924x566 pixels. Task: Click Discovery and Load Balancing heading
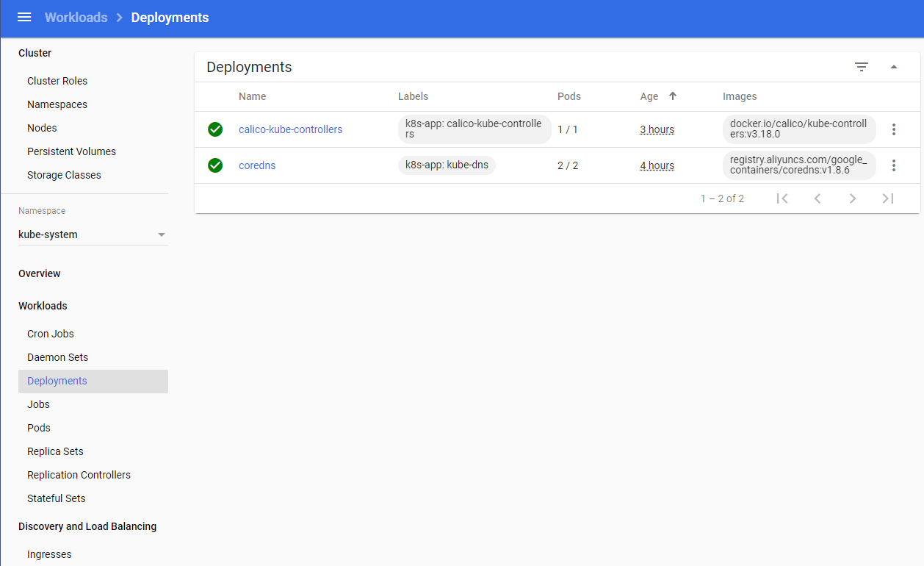pyautogui.click(x=87, y=526)
